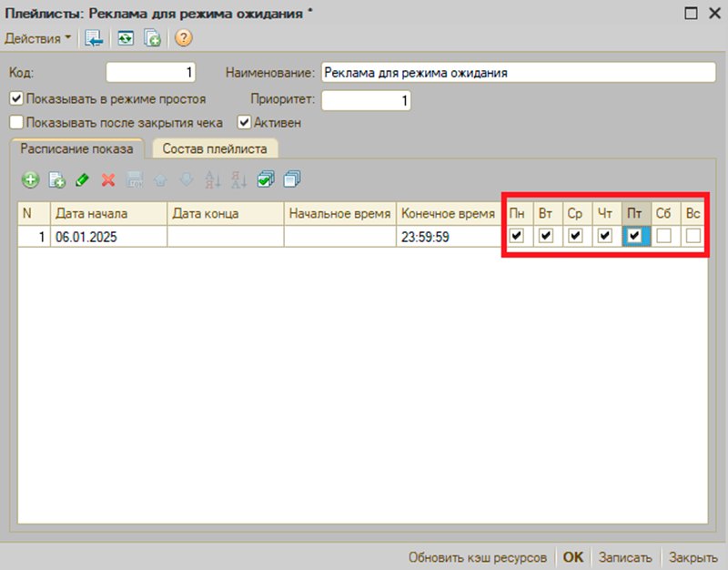This screenshot has height=570, width=728.
Task: Check all days with the set-flags icon
Action: click(x=266, y=179)
